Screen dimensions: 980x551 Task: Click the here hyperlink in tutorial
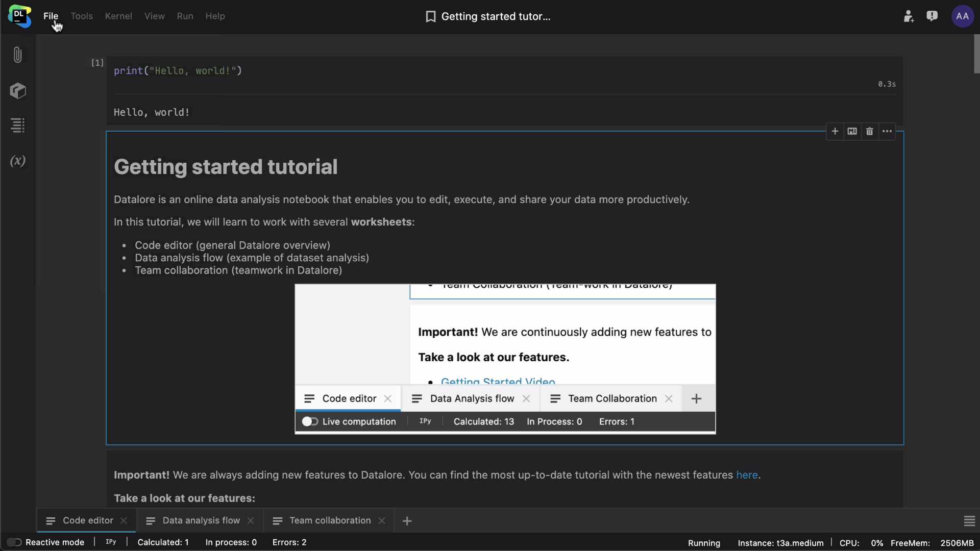(746, 474)
